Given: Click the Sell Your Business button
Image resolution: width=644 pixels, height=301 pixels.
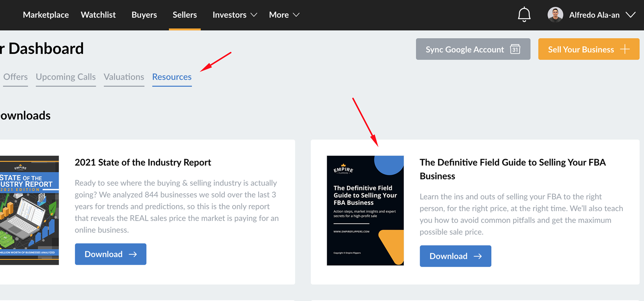Looking at the screenshot, I should [588, 49].
